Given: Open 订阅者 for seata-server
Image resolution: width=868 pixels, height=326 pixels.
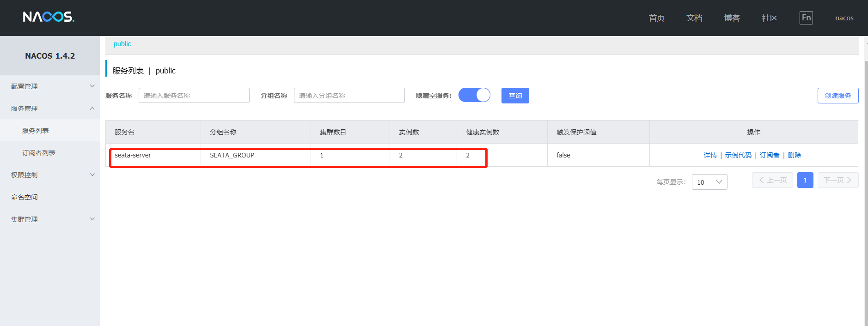Looking at the screenshot, I should point(770,155).
